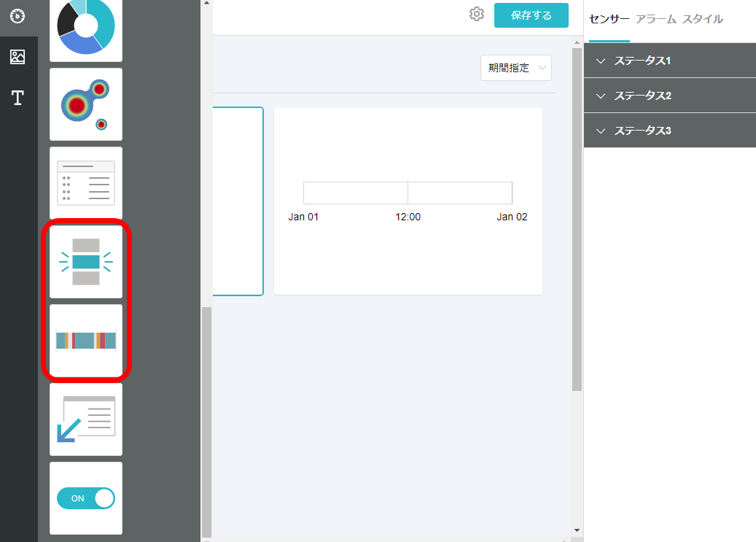
Task: Open the 期間指定 dropdown
Action: pos(516,68)
